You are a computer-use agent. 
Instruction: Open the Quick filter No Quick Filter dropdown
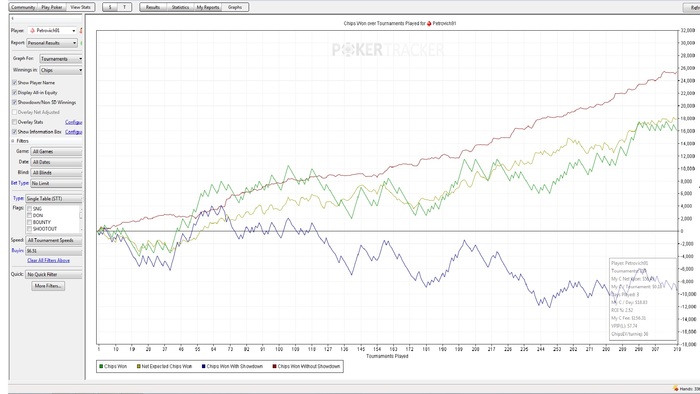pos(54,274)
